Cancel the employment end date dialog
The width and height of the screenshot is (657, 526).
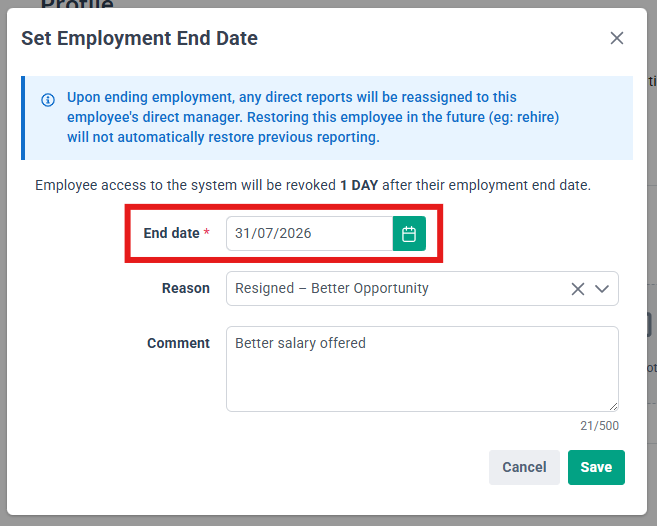coord(524,467)
